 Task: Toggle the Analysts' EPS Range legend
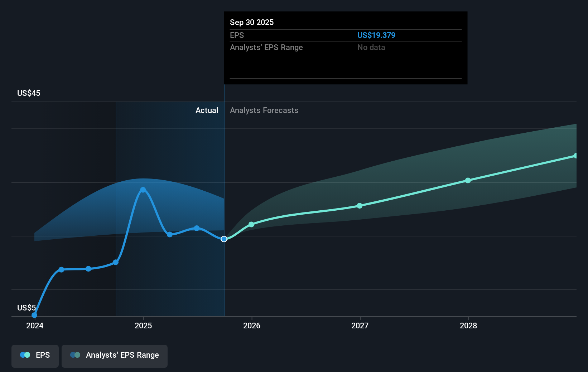pyautogui.click(x=115, y=356)
